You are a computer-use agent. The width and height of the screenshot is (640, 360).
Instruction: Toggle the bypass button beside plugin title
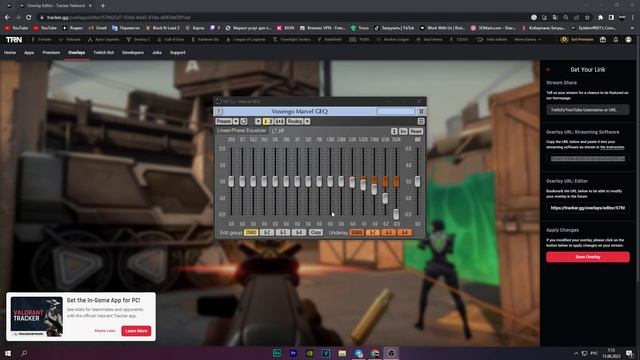pyautogui.click(x=421, y=111)
